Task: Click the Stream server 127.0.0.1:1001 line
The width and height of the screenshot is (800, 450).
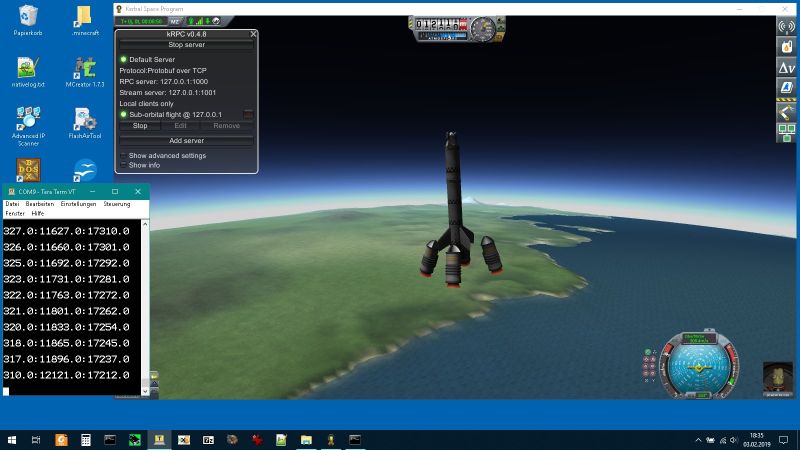Action: (167, 93)
